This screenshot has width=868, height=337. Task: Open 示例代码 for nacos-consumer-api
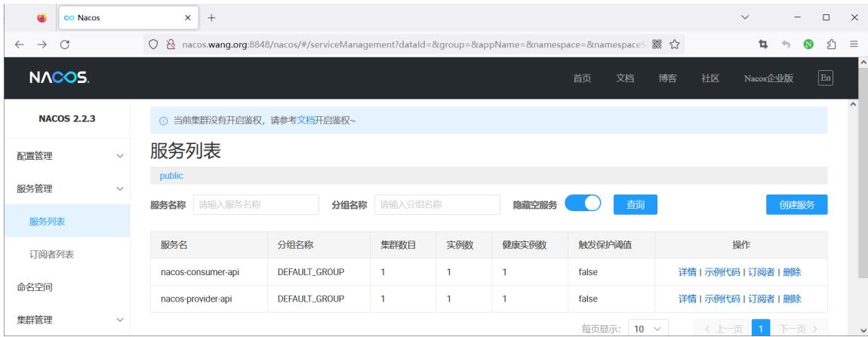point(722,272)
